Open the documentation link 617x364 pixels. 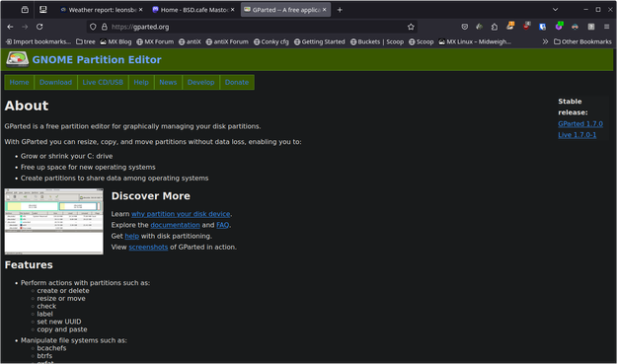point(175,225)
